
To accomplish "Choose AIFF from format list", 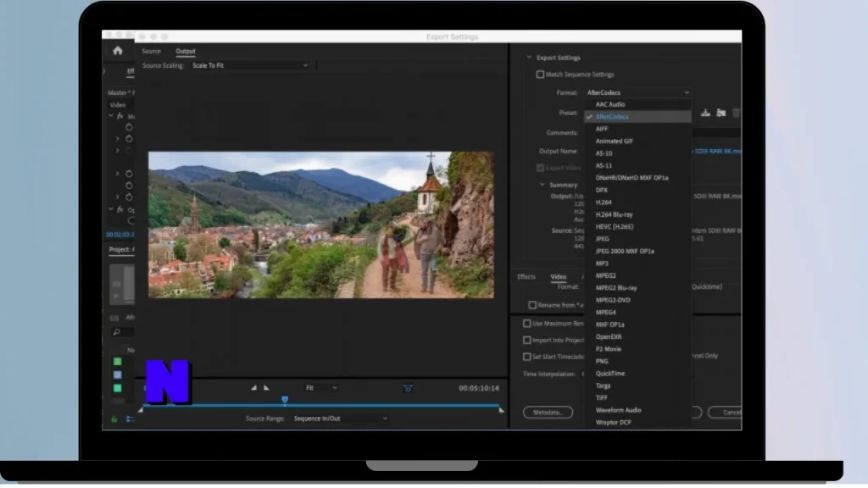I will [637, 129].
